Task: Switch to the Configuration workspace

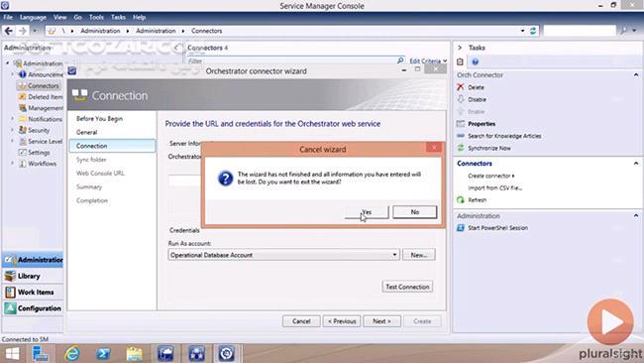Action: pyautogui.click(x=34, y=308)
